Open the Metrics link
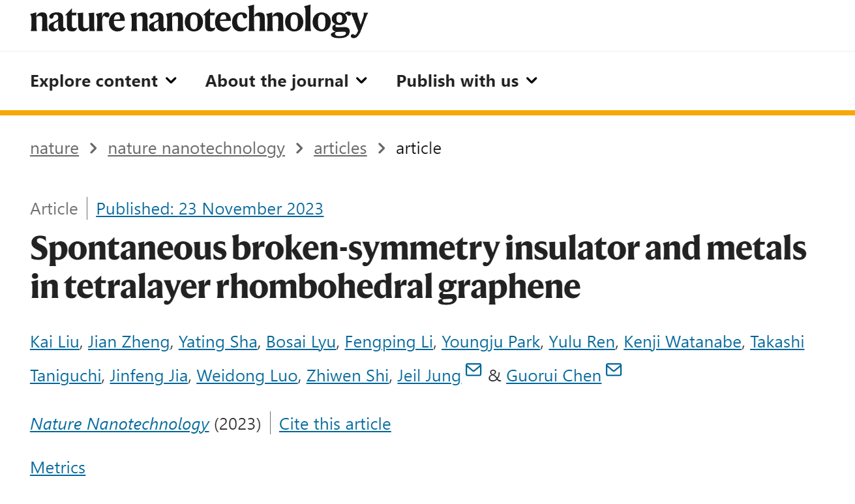Image resolution: width=855 pixels, height=504 pixels. tap(57, 468)
